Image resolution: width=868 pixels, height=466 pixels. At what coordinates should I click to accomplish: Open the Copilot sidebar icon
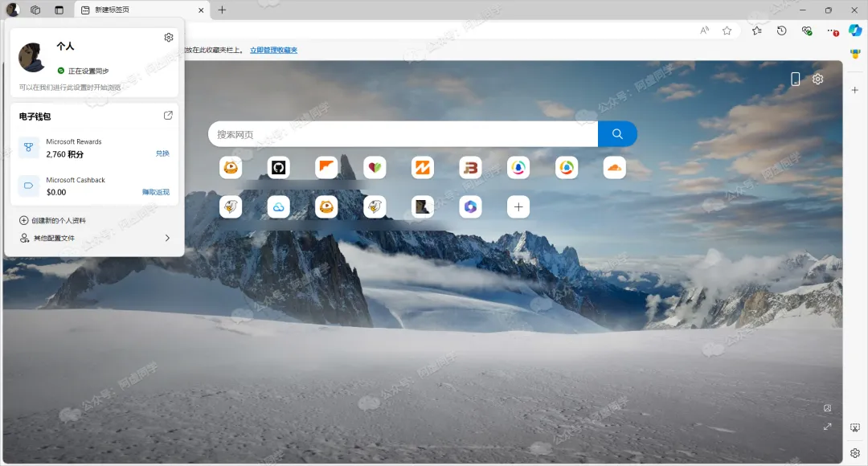point(855,31)
